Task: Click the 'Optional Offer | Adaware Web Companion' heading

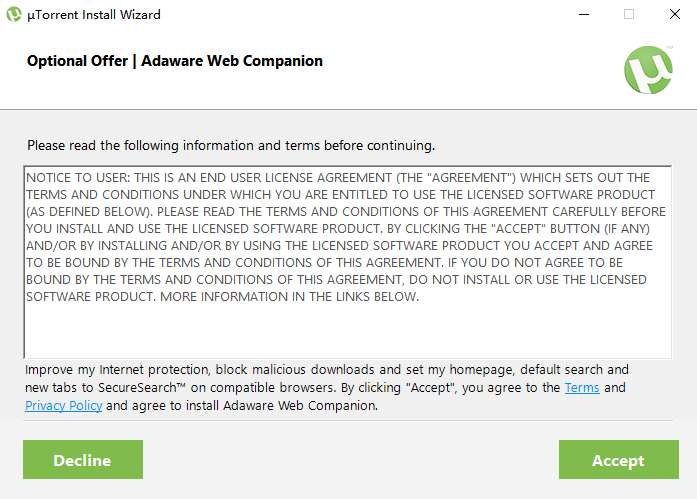Action: (x=175, y=61)
